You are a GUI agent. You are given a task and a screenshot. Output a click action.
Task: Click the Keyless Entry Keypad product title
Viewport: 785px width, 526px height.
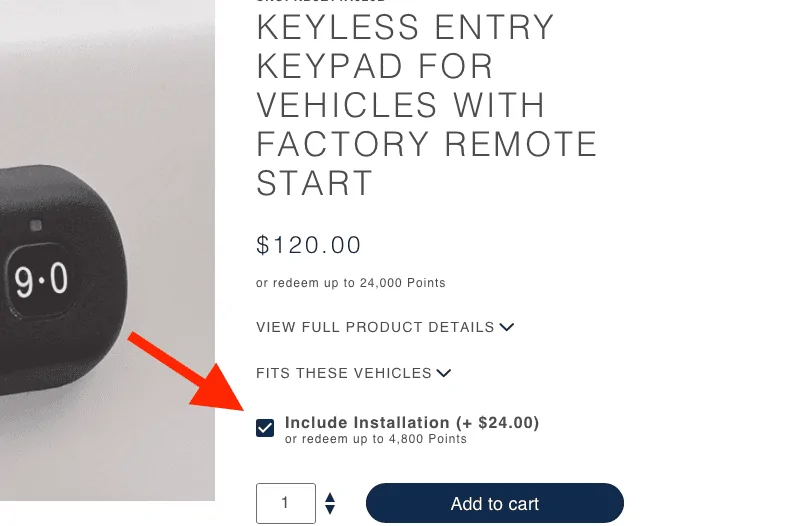pyautogui.click(x=426, y=104)
